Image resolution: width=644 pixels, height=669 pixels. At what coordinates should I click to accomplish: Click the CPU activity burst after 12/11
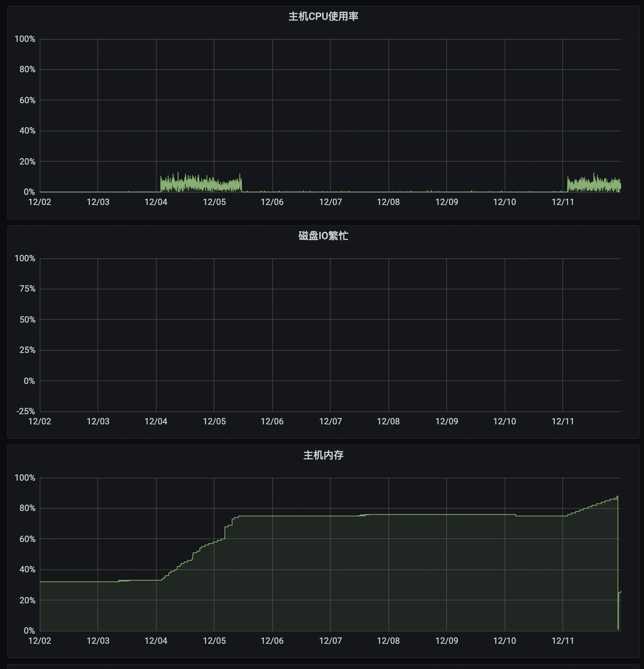[x=594, y=183]
